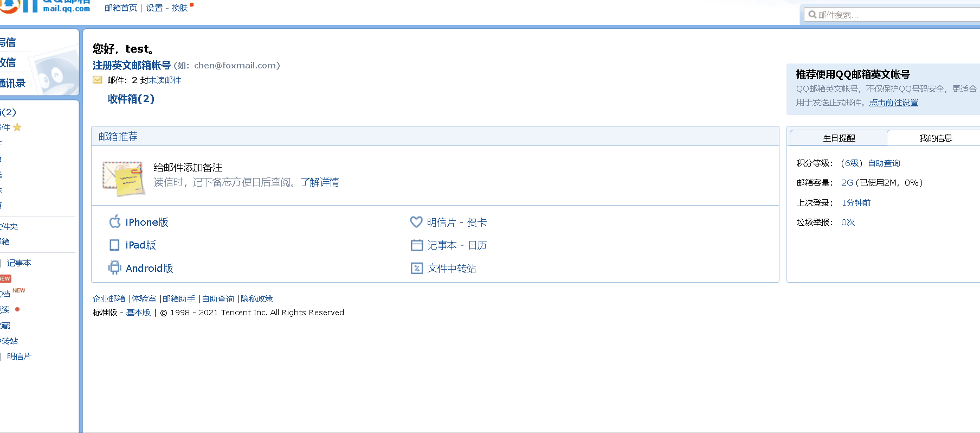The height and width of the screenshot is (433, 980).
Task: Open iPhone版 link
Action: tap(147, 222)
